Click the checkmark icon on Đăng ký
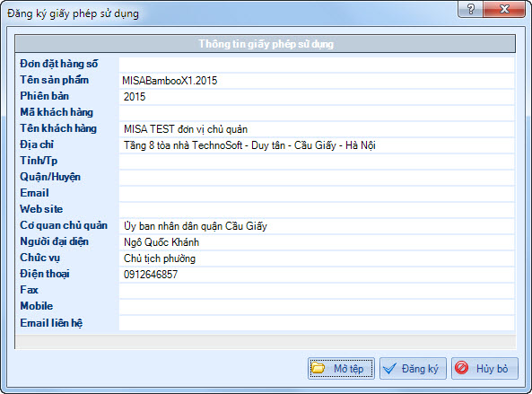The width and height of the screenshot is (532, 394). [390, 368]
